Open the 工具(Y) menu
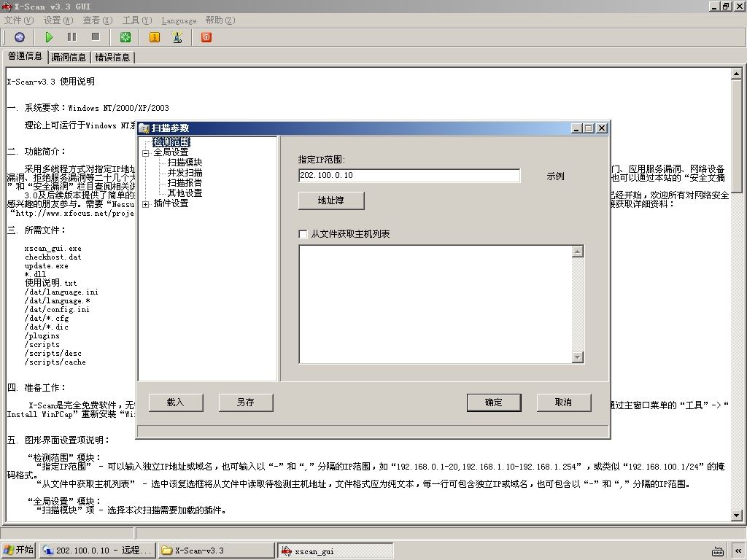 [137, 20]
